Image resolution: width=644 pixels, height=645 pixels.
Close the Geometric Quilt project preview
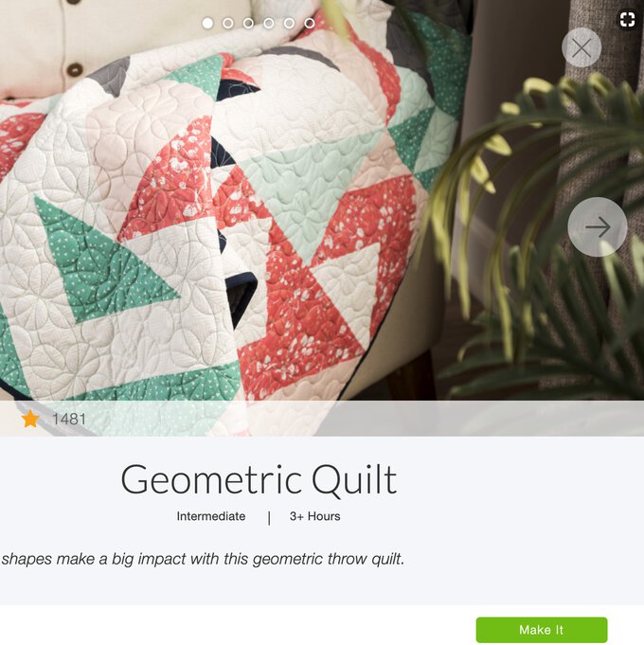pyautogui.click(x=581, y=47)
